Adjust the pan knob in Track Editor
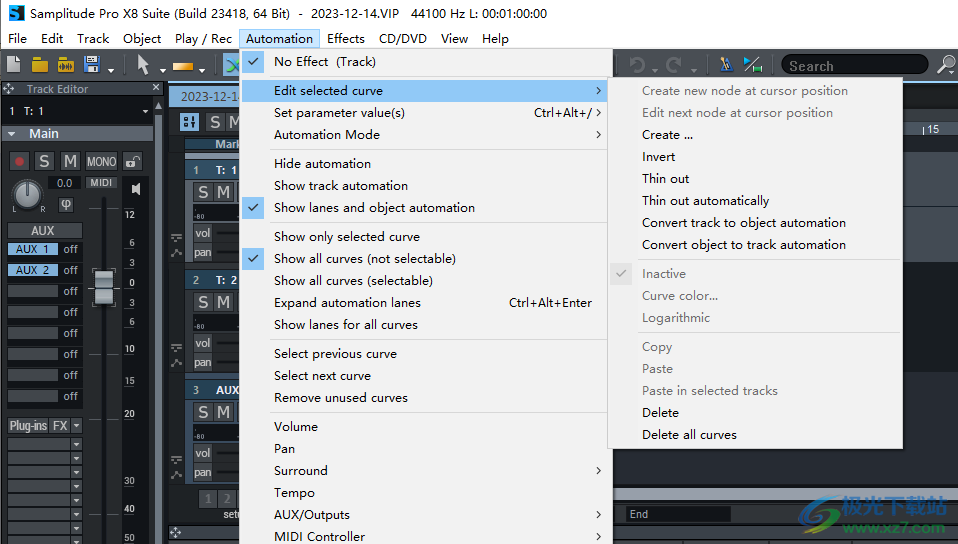The width and height of the screenshot is (958, 544). tap(27, 194)
